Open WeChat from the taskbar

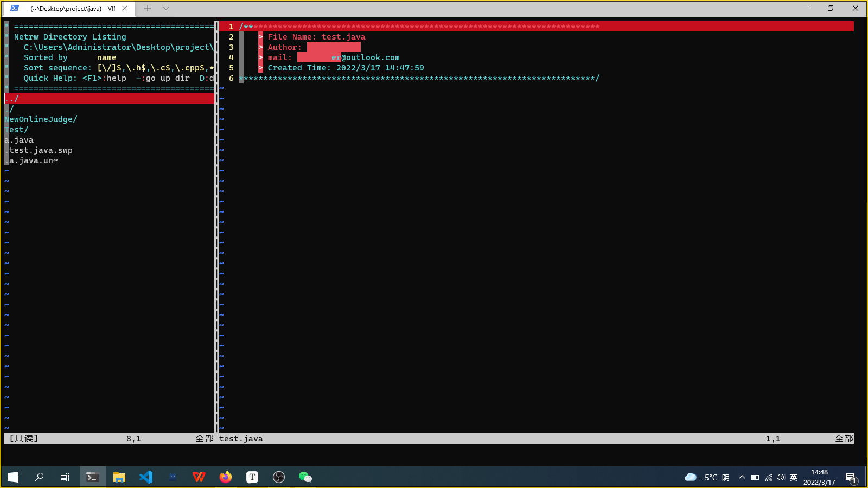305,477
